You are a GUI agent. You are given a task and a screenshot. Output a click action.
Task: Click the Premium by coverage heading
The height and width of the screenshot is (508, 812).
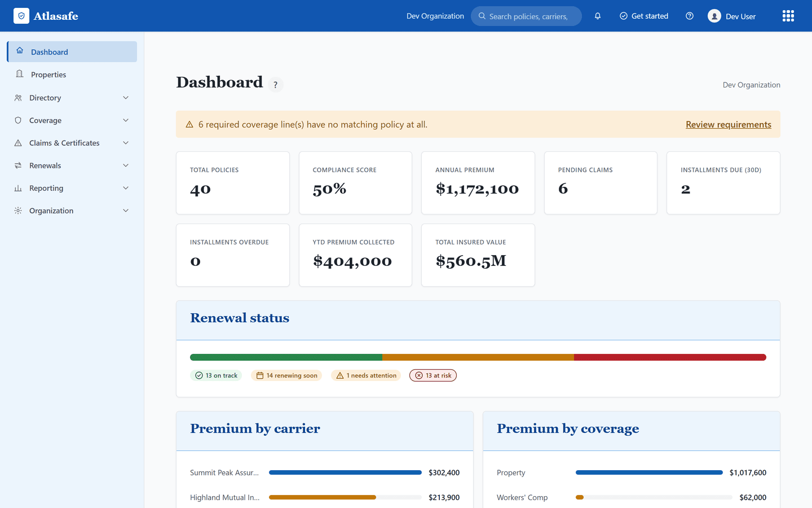click(x=568, y=428)
